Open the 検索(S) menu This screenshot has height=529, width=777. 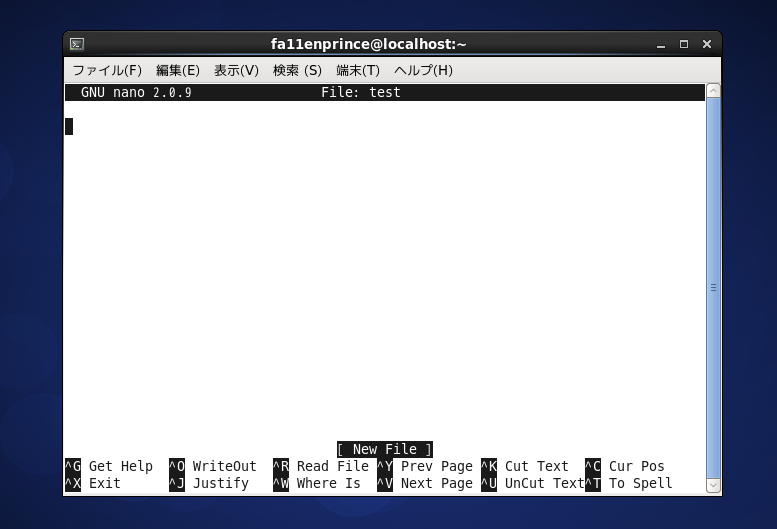[x=297, y=70]
